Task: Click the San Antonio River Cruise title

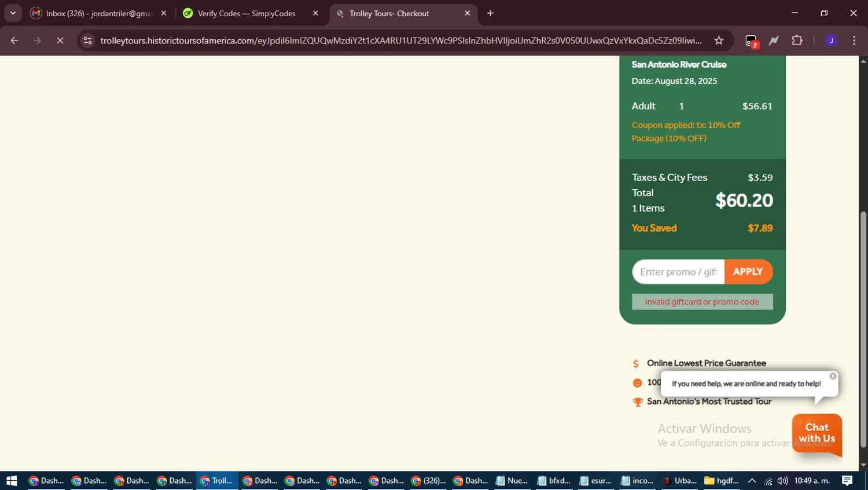Action: [x=679, y=64]
